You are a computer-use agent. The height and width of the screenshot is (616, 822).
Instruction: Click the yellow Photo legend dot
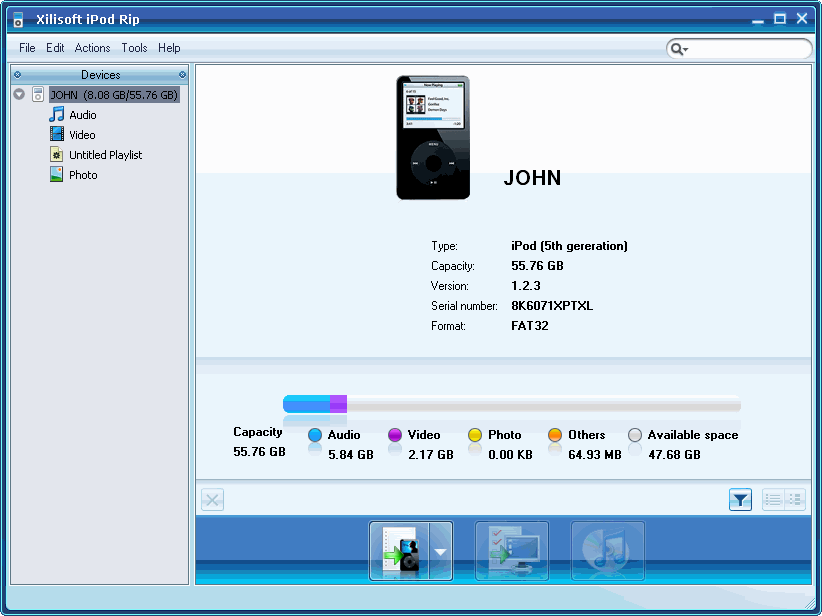click(475, 435)
